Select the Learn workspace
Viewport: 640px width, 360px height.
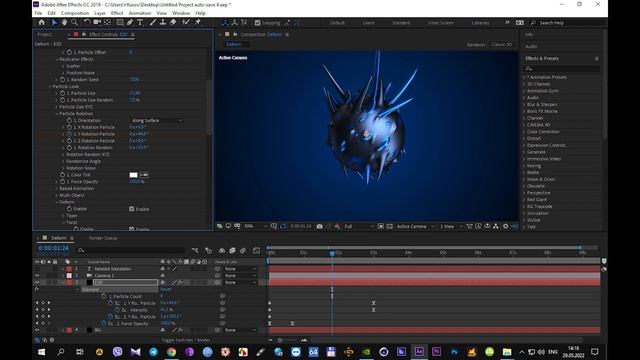pyautogui.click(x=369, y=23)
